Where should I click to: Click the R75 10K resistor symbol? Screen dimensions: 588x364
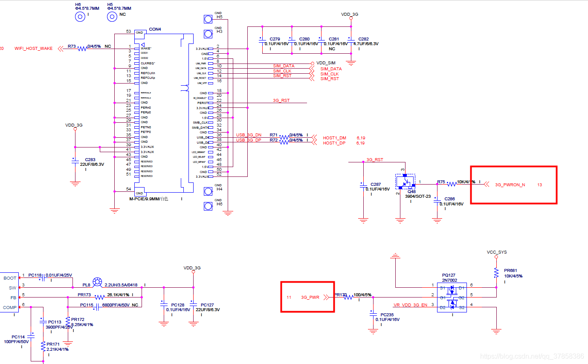452,184
